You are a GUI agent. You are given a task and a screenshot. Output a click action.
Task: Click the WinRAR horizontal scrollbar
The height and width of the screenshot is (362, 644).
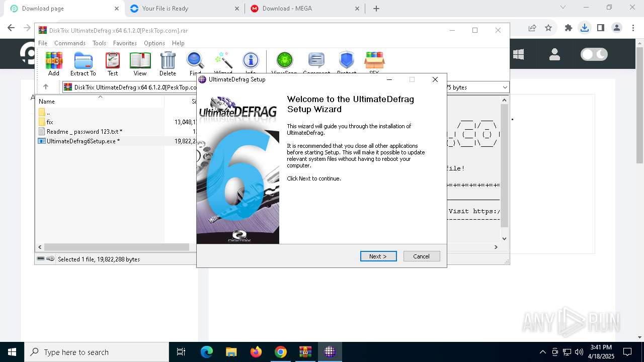coord(117,247)
